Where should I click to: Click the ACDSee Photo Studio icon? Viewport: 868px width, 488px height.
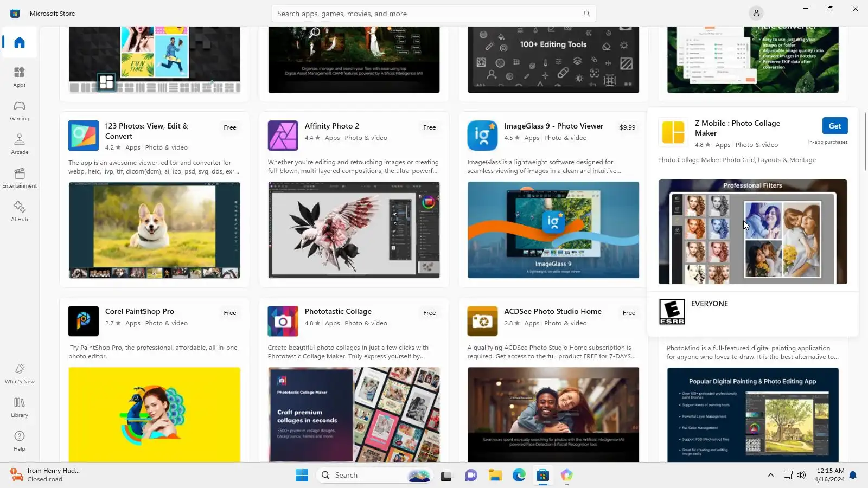[x=483, y=321]
